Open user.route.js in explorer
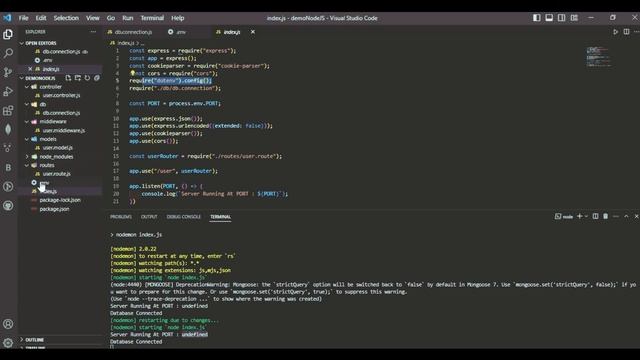This screenshot has height=360, width=640. point(56,174)
